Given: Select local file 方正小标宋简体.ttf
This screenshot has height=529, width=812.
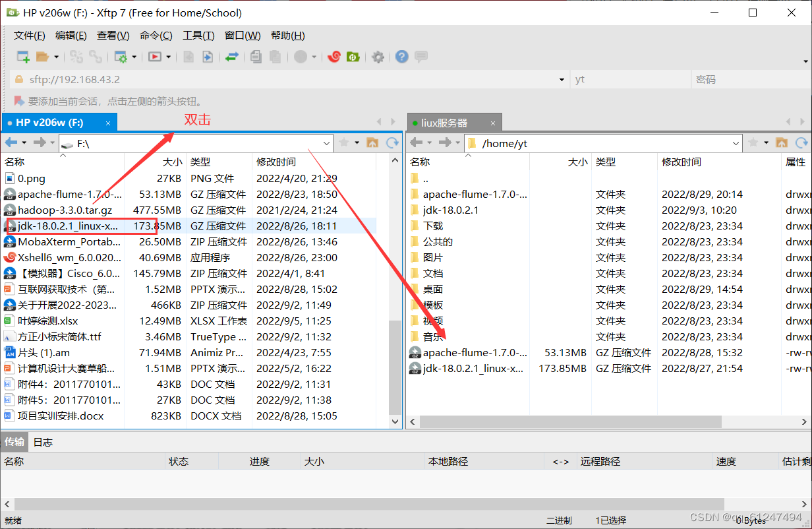Looking at the screenshot, I should coord(59,336).
